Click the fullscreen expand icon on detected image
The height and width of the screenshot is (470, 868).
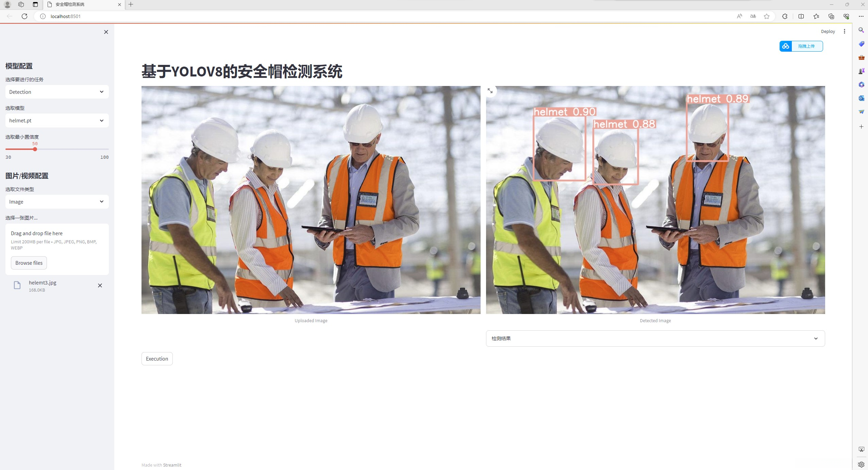click(x=490, y=91)
